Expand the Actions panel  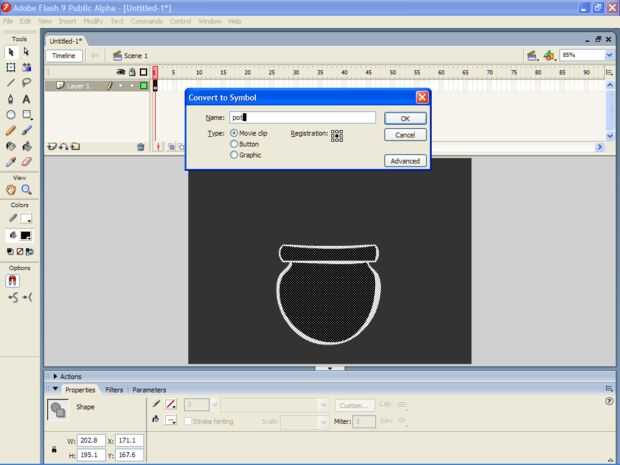55,376
